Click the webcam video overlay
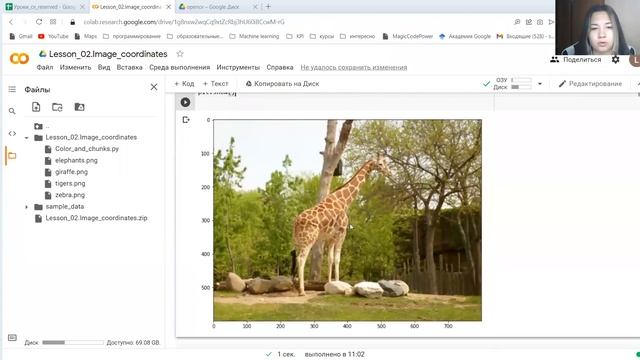The width and height of the screenshot is (640, 360). 597,27
